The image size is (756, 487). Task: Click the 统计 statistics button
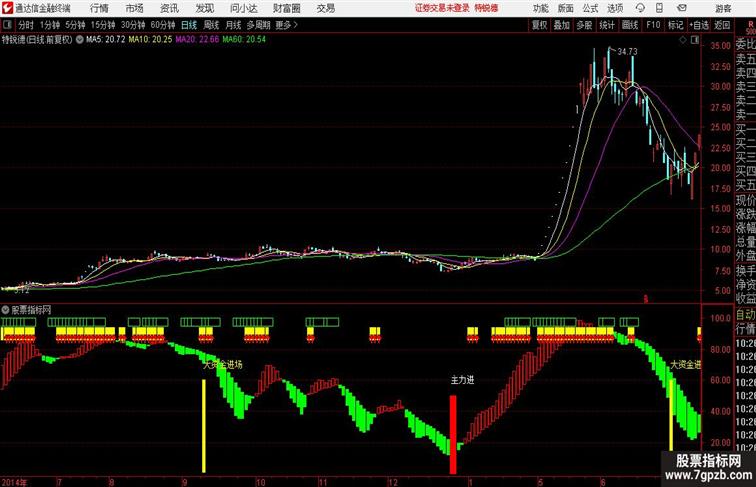[x=607, y=25]
